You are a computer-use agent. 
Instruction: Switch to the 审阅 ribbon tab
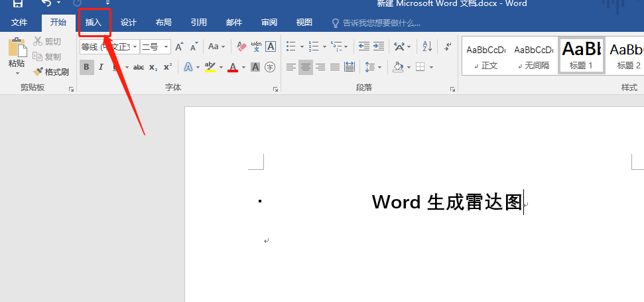269,23
